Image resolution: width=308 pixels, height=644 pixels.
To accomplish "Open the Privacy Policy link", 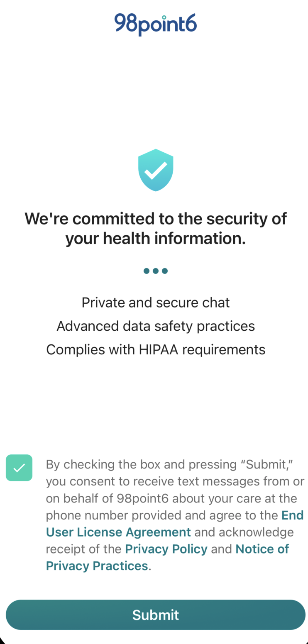I will click(x=166, y=549).
